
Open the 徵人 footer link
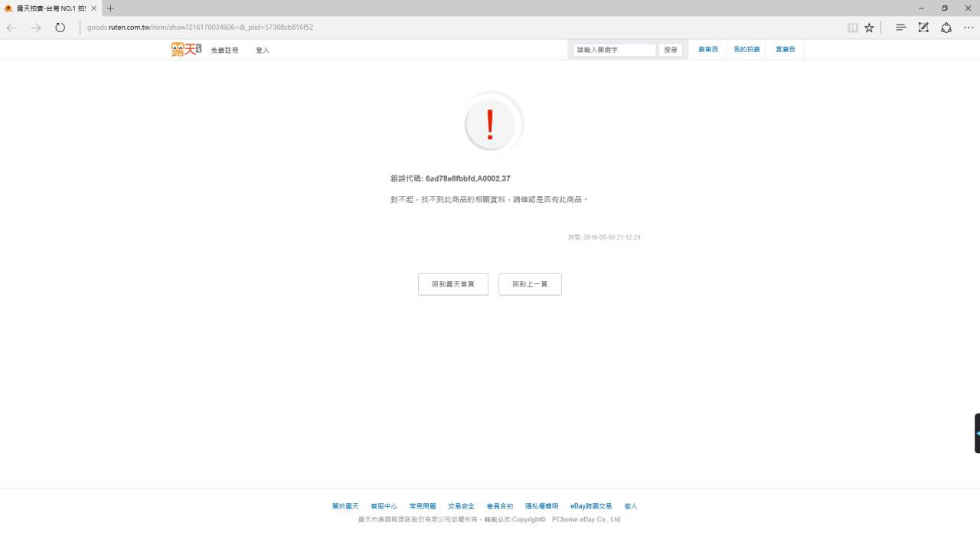click(631, 506)
